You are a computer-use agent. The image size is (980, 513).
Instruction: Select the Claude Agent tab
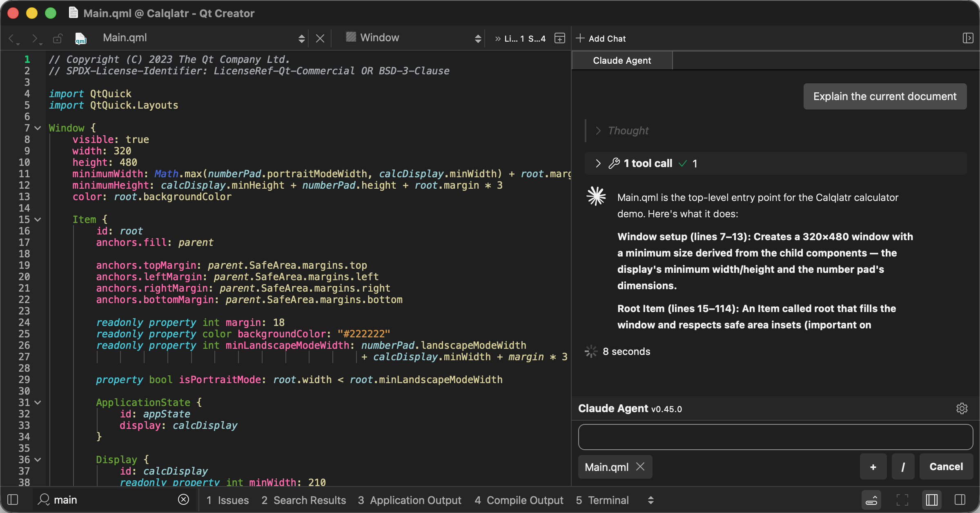click(622, 60)
